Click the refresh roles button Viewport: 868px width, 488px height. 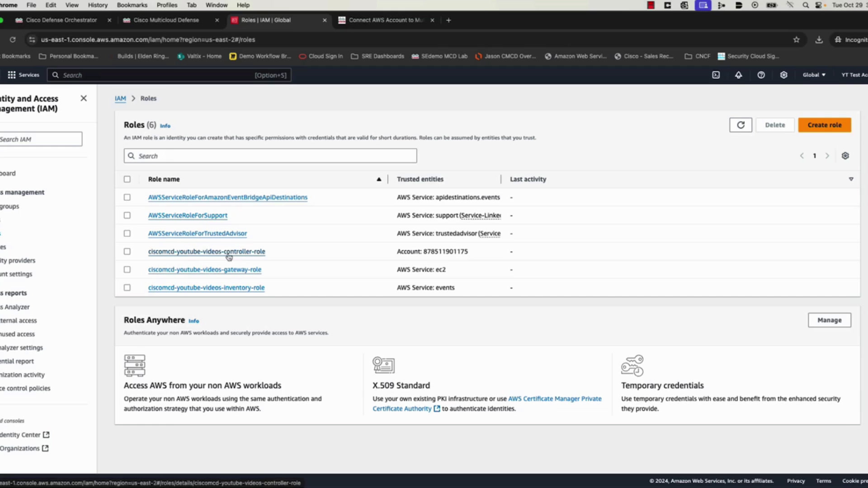[741, 125]
